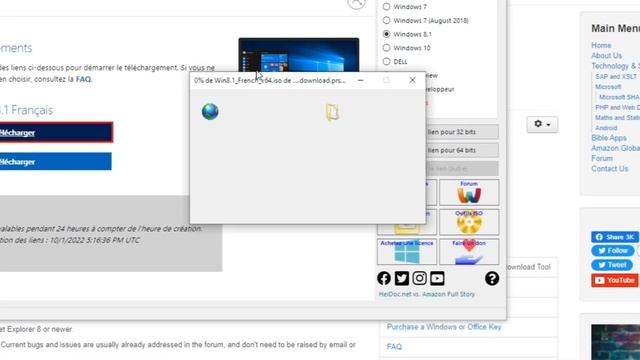Open Purchase a Windows or Office Key
Screen dimensions: 640x360
pos(444,327)
